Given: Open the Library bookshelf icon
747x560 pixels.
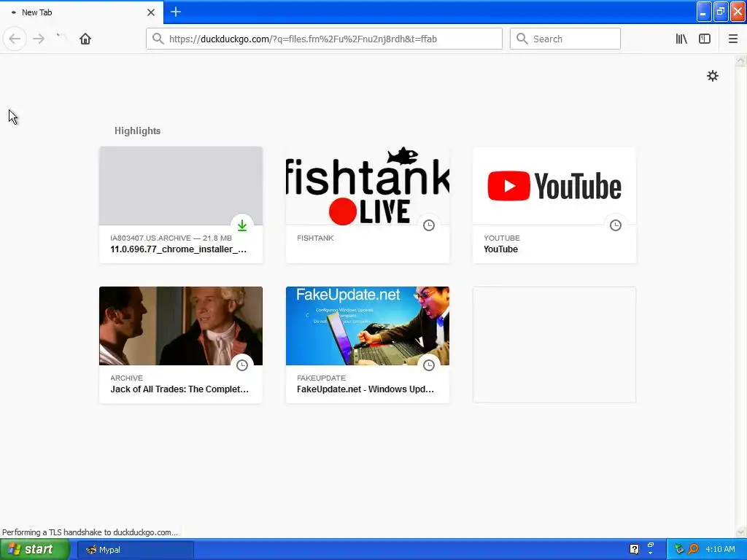Looking at the screenshot, I should click(681, 39).
